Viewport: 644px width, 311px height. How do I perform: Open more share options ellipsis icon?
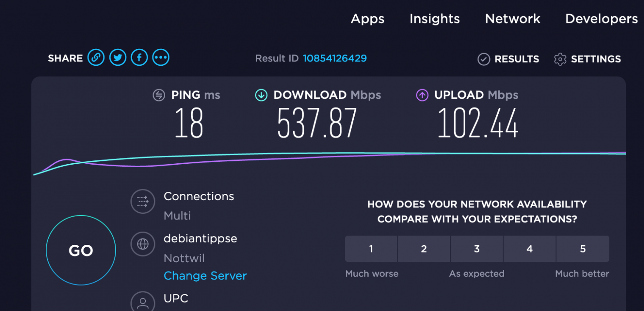161,57
